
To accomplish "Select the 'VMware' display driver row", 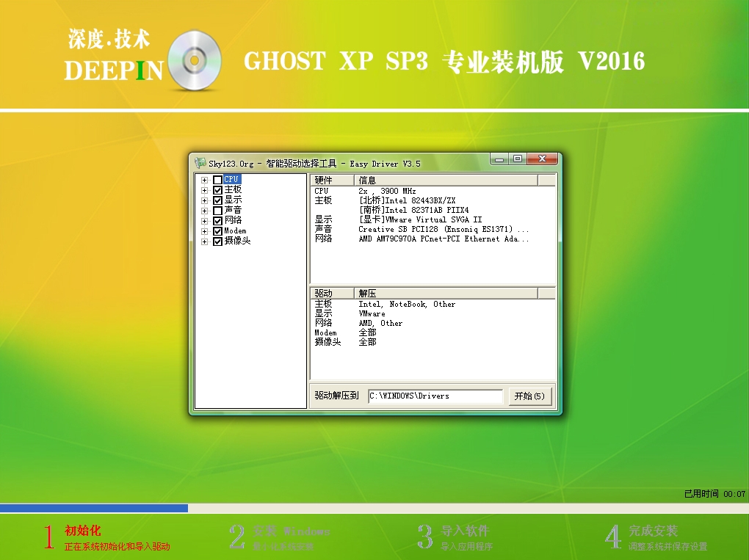I will (x=433, y=313).
